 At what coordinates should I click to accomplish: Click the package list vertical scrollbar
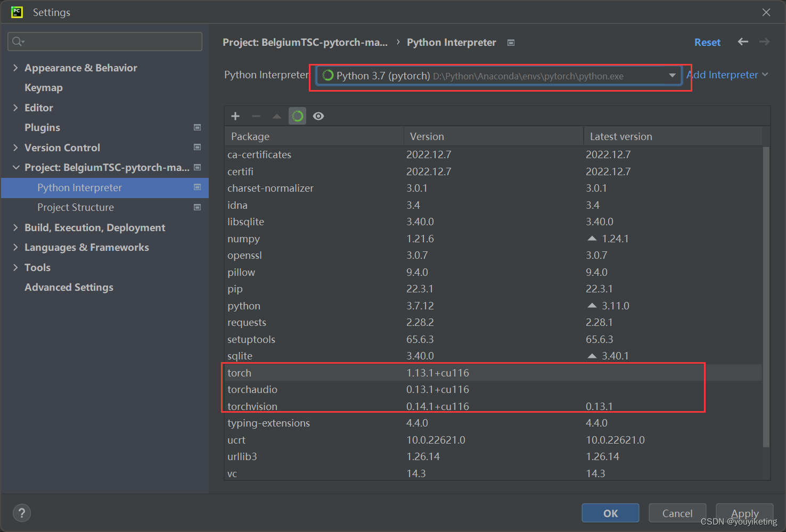pos(766,297)
